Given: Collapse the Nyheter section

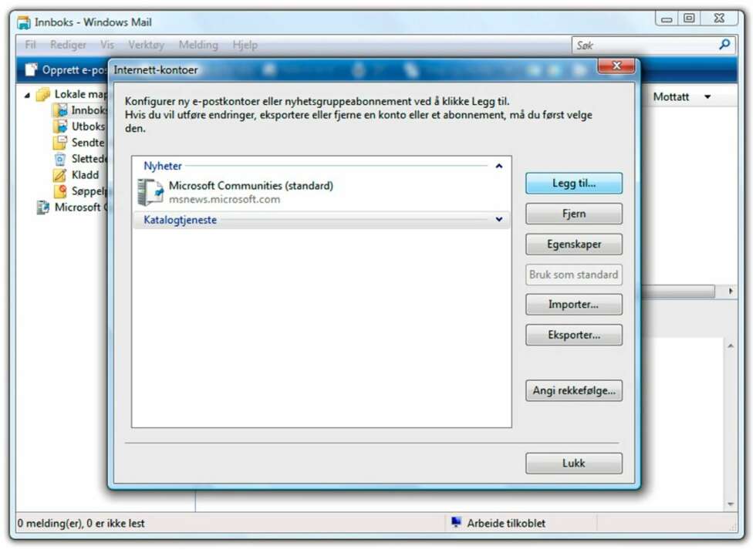Looking at the screenshot, I should (499, 166).
